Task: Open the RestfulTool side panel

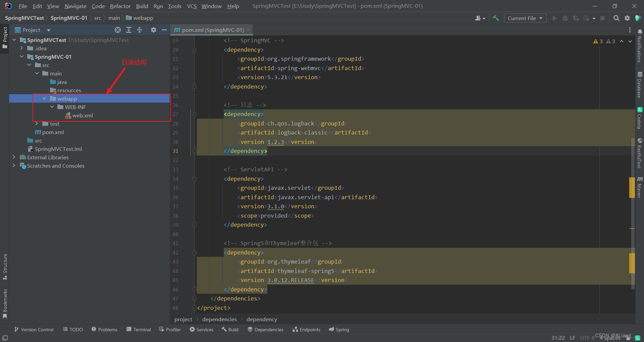Action: pos(640,153)
